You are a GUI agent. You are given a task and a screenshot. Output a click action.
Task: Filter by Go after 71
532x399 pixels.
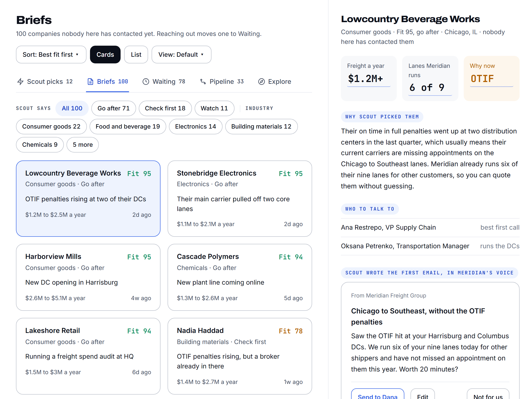[x=113, y=108]
